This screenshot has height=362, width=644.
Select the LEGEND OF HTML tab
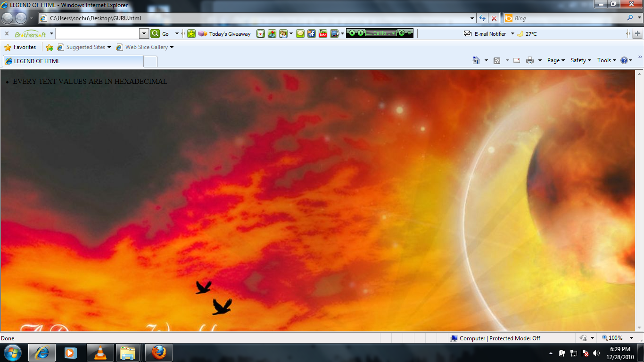coord(71,61)
